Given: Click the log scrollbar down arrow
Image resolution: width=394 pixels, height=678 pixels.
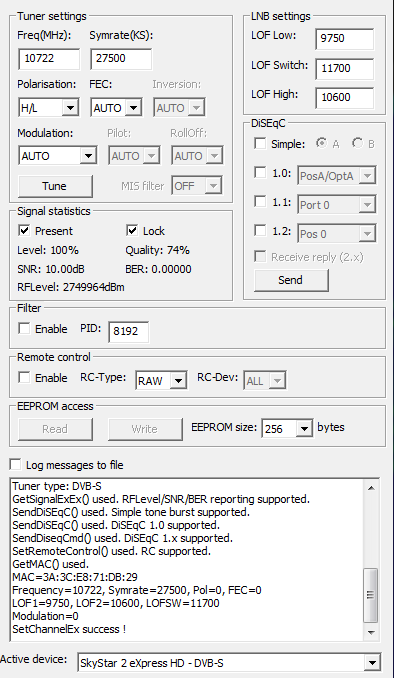Looking at the screenshot, I should (x=371, y=632).
